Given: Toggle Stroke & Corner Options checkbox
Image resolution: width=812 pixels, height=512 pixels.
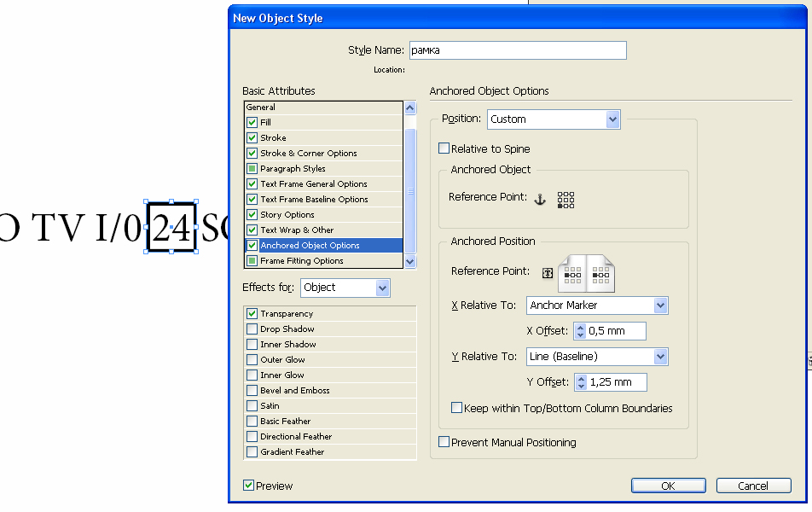Looking at the screenshot, I should point(252,153).
